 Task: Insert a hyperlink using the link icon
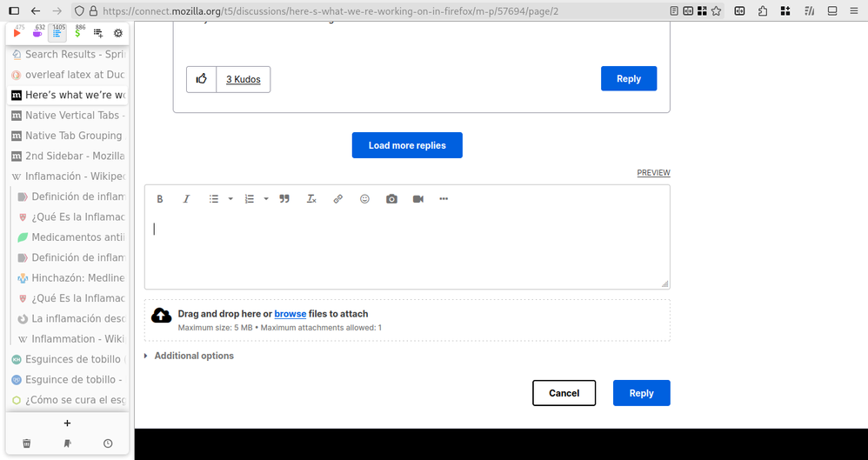(x=338, y=199)
